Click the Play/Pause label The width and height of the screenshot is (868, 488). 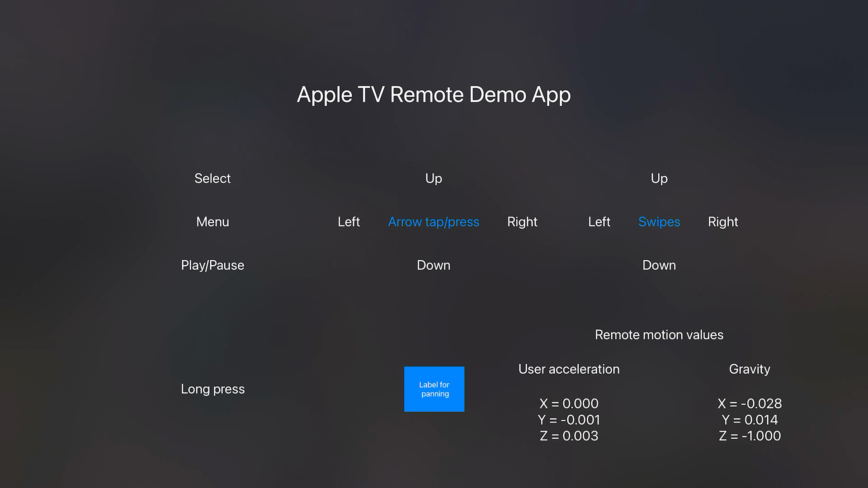coord(212,265)
